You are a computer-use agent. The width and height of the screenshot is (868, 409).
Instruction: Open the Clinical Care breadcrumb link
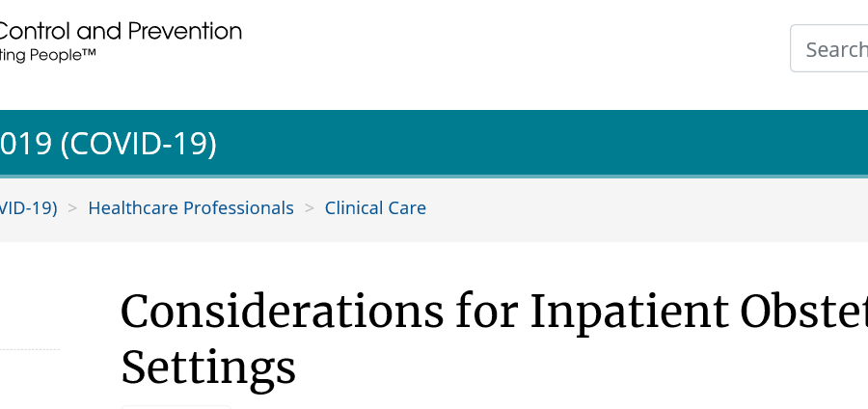click(x=375, y=208)
